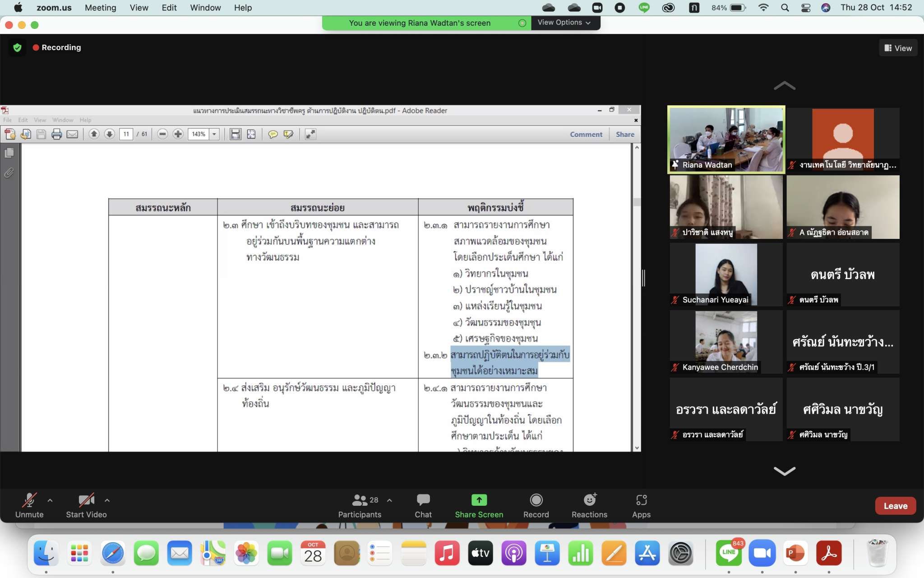Open LINE app in the Dock

(728, 553)
